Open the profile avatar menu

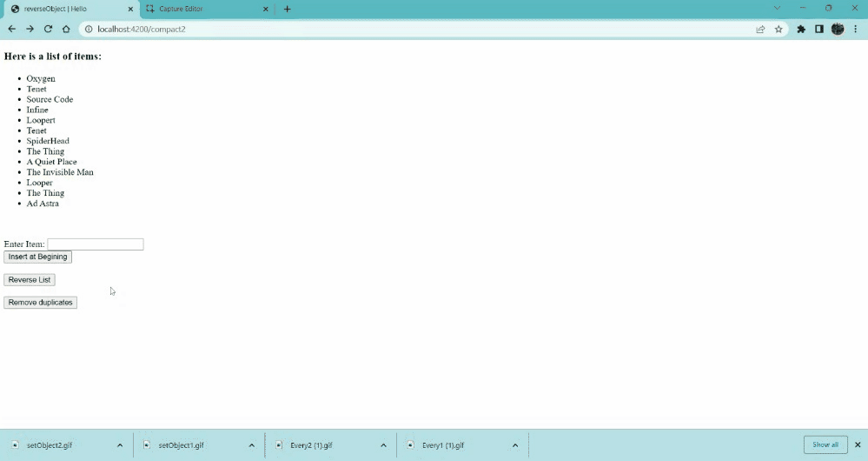pos(838,30)
